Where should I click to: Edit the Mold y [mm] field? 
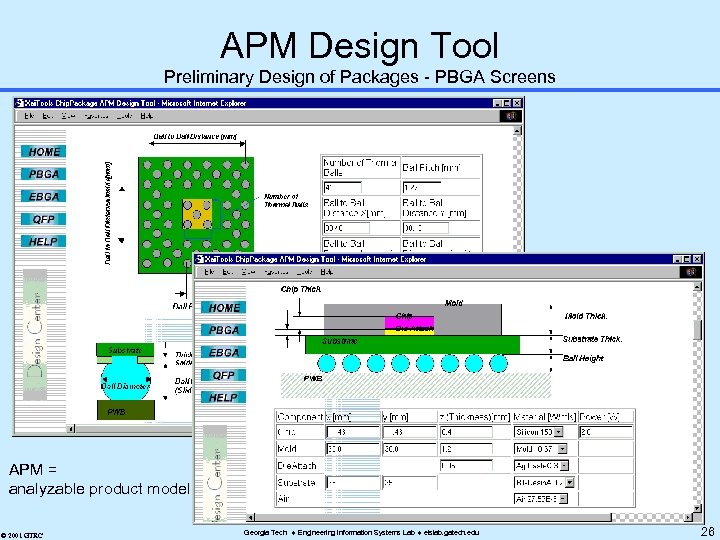click(409, 449)
